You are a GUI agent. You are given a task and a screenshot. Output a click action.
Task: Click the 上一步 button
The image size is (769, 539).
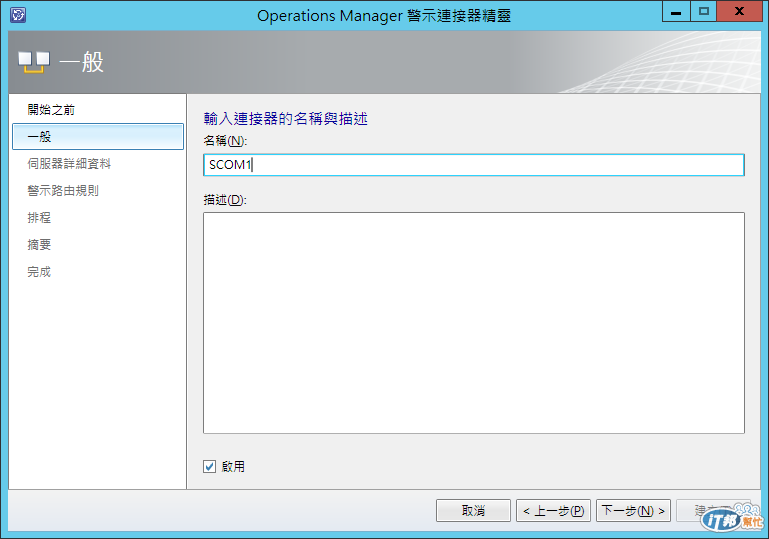coord(553,511)
